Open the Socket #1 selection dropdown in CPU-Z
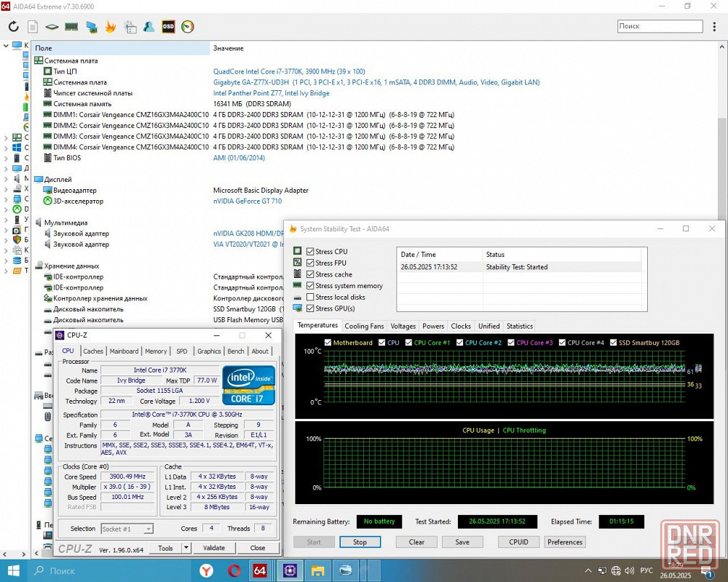 point(127,529)
